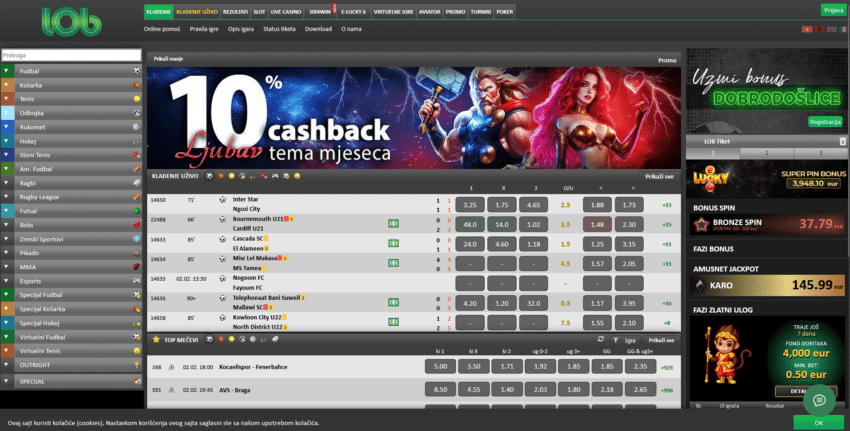850x431 pixels.
Task: Click the Pretraga search field
Action: (x=70, y=56)
